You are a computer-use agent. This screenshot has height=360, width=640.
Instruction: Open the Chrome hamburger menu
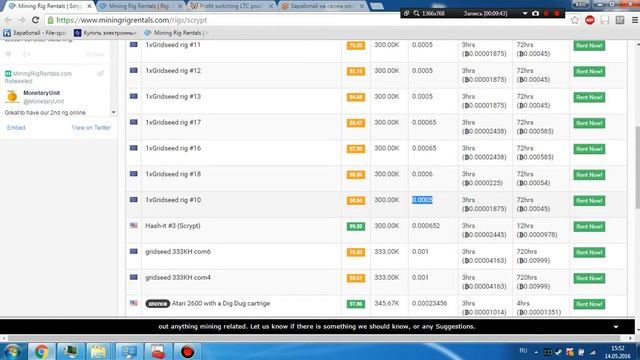click(635, 20)
